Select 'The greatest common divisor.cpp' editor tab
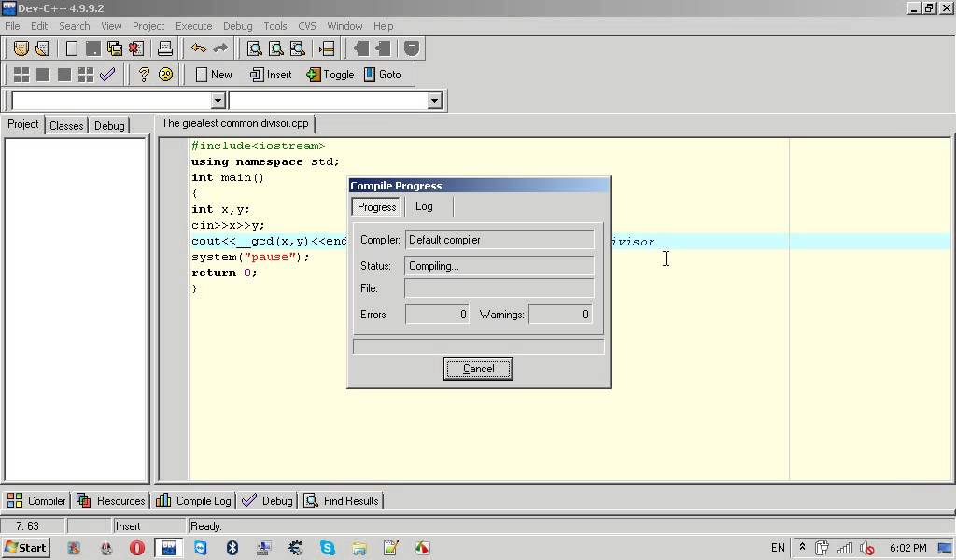This screenshot has height=560, width=956. 235,123
